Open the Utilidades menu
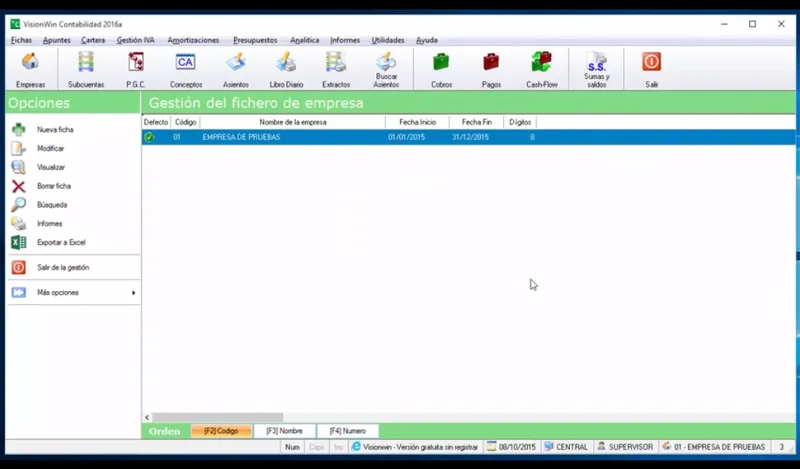This screenshot has width=800, height=469. click(x=388, y=40)
